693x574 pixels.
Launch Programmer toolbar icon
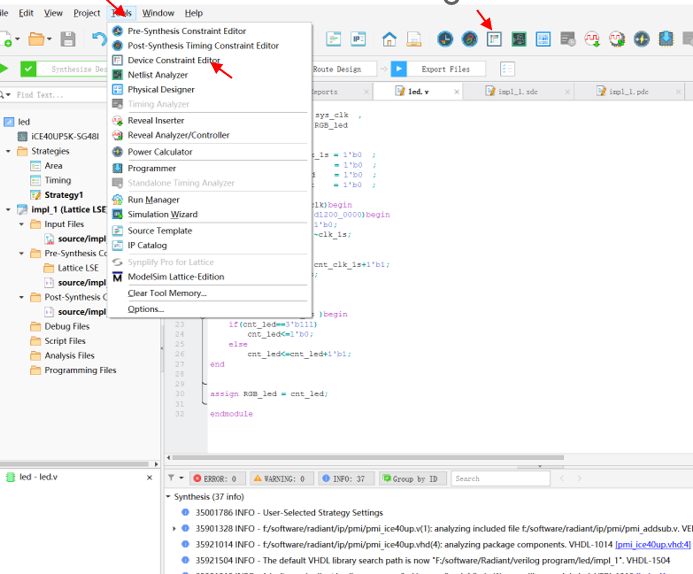pos(666,39)
